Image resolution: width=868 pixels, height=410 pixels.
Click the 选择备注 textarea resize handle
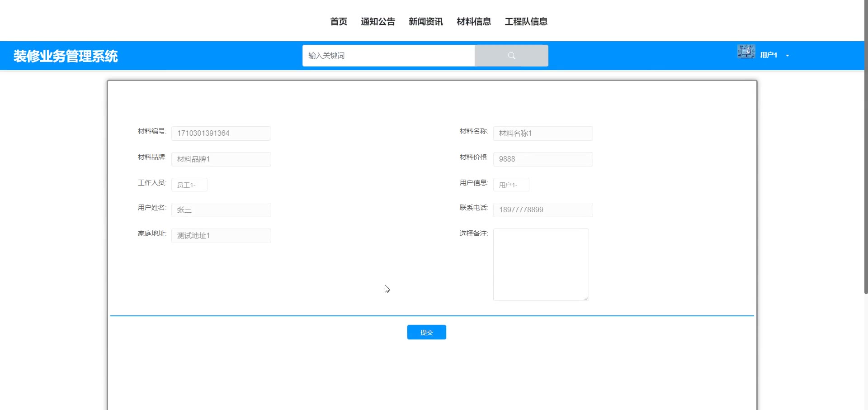point(586,298)
